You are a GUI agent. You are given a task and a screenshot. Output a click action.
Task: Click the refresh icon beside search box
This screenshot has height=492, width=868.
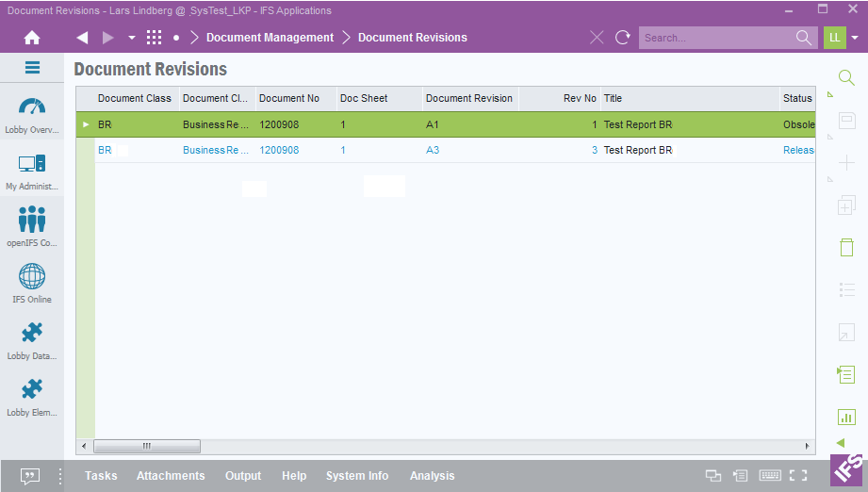point(623,38)
